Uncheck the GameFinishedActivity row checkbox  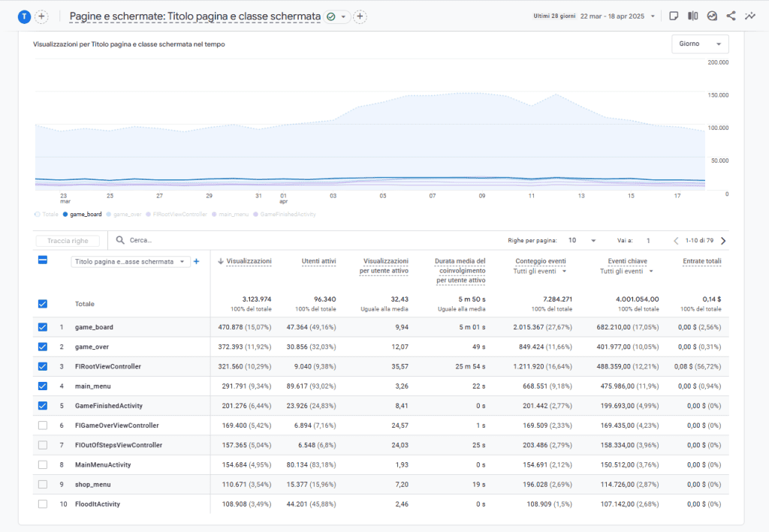[43, 406]
